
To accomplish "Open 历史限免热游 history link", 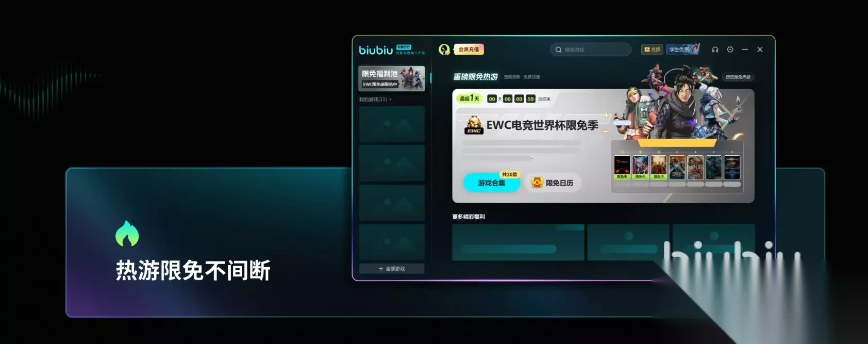I will (x=738, y=77).
